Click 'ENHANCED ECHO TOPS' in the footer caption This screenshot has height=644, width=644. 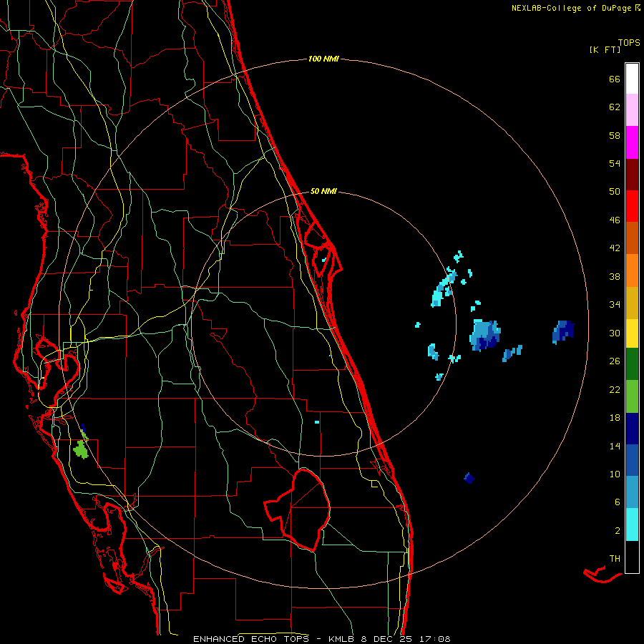tap(251, 639)
